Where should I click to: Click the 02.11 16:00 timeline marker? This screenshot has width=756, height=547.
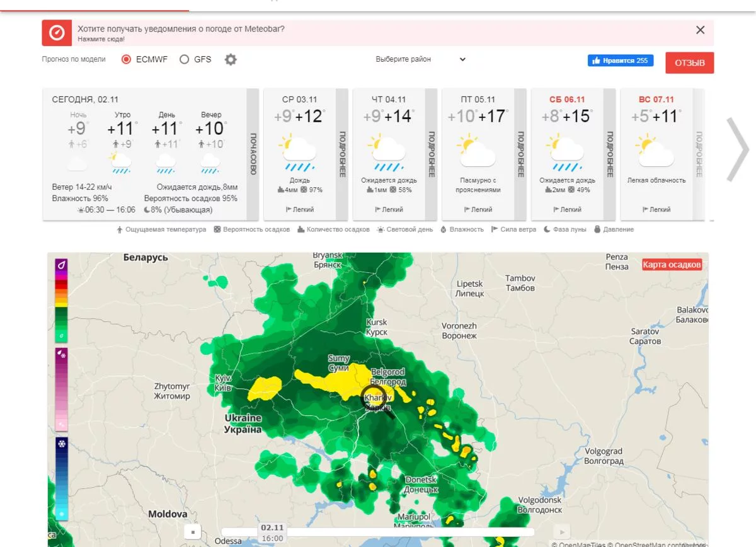click(x=272, y=533)
